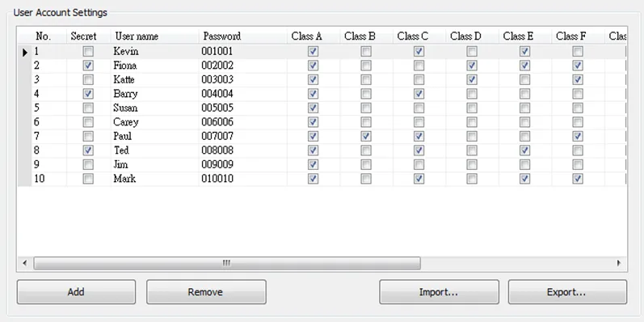The width and height of the screenshot is (644, 322).
Task: Select user name cell Katte
Action: 155,79
